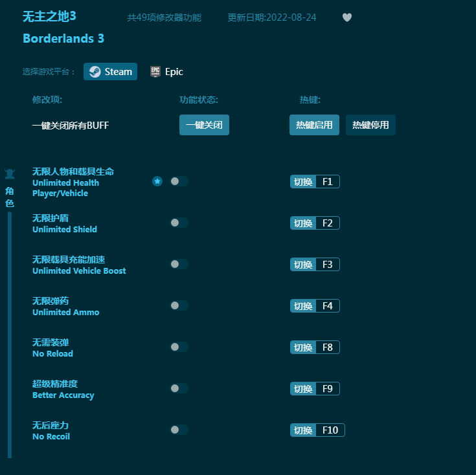Click the 热键启用 button
This screenshot has height=475, width=476.
click(314, 125)
